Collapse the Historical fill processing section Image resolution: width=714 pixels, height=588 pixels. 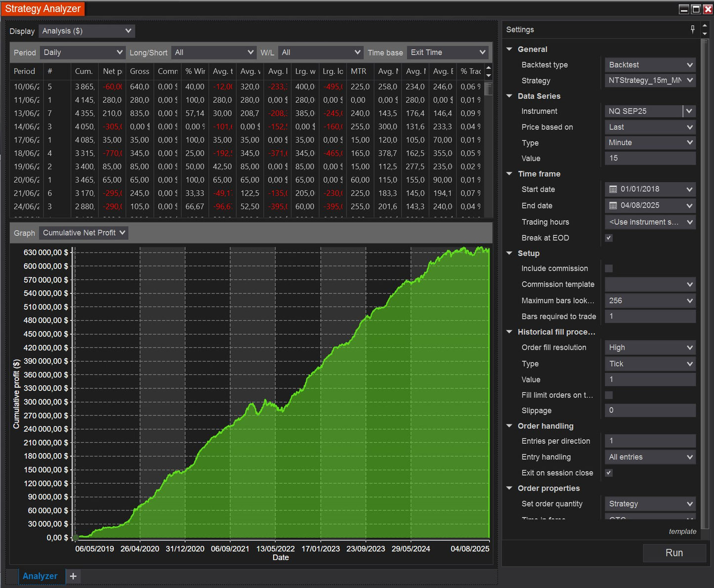[509, 332]
